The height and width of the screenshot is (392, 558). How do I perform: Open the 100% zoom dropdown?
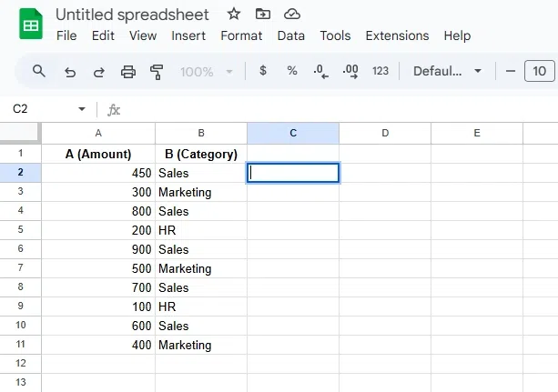pyautogui.click(x=207, y=71)
